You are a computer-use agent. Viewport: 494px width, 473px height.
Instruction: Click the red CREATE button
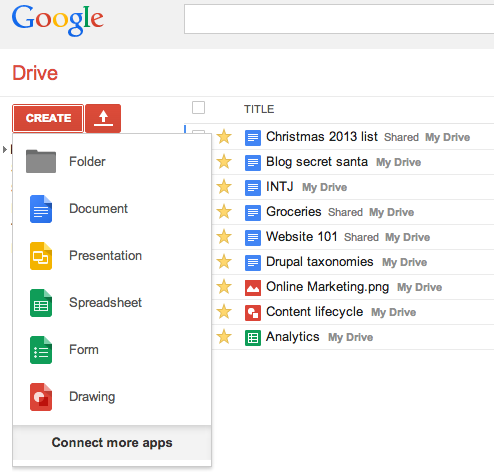click(48, 118)
